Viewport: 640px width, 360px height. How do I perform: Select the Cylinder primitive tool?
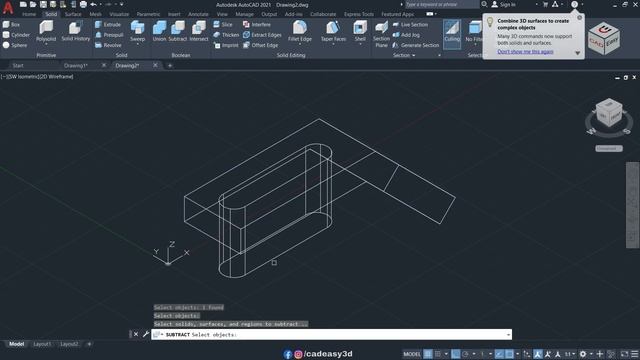tap(16, 35)
